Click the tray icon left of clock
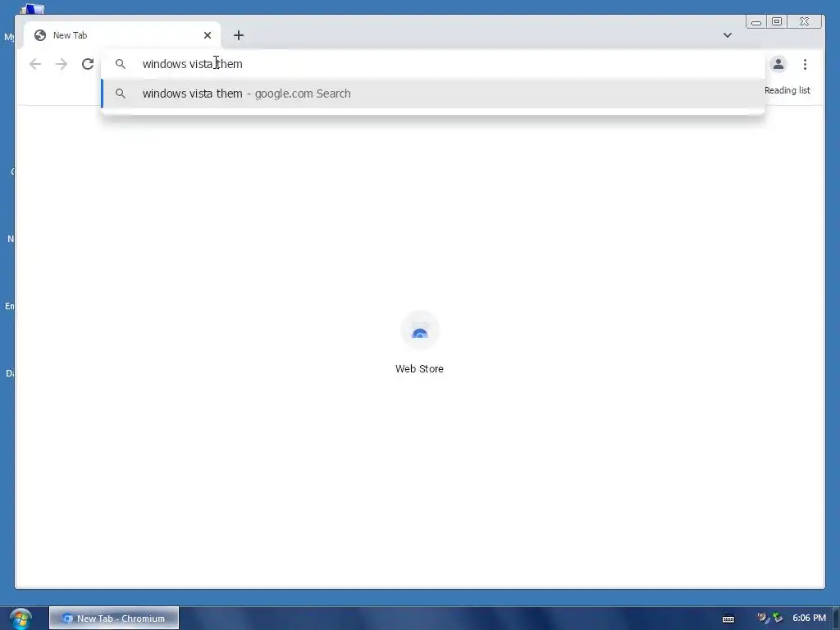 [x=778, y=619]
